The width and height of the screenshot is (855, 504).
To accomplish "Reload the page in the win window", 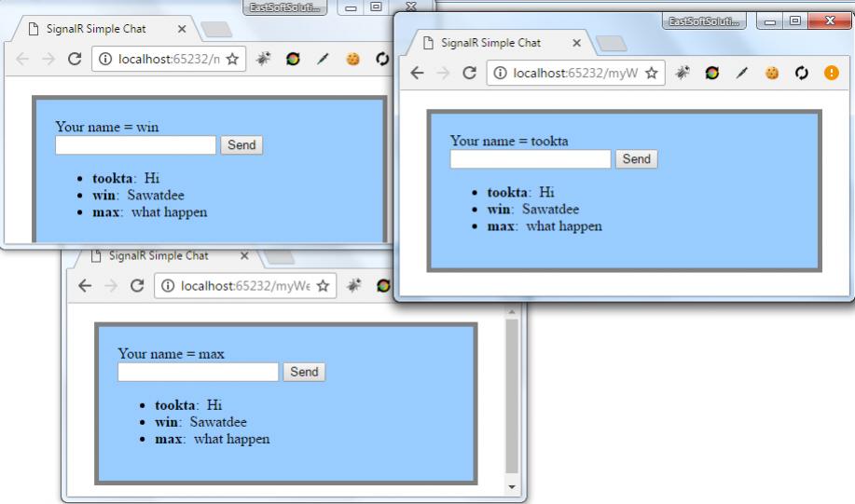I will point(75,59).
